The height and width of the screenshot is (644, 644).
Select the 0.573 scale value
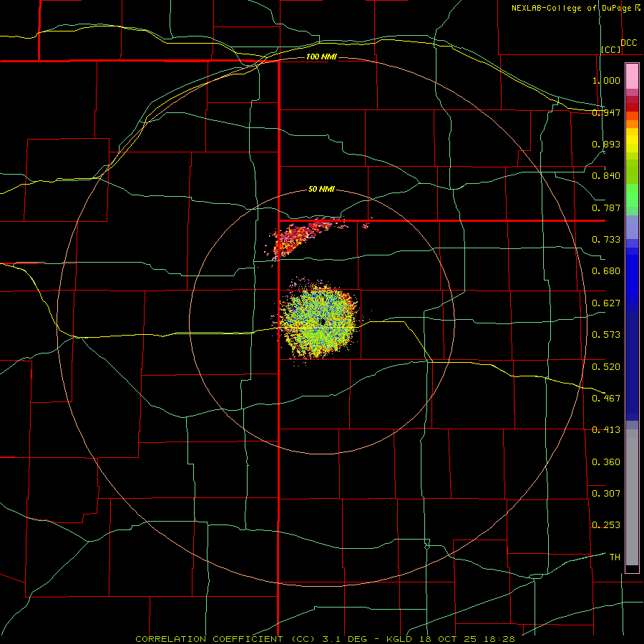(x=606, y=335)
